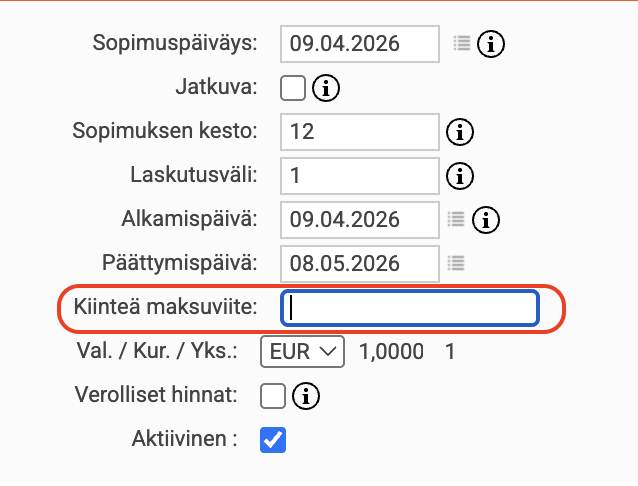Open date picker icon beside Päättymispäivä field
Screen dimensions: 638x486
(456, 263)
